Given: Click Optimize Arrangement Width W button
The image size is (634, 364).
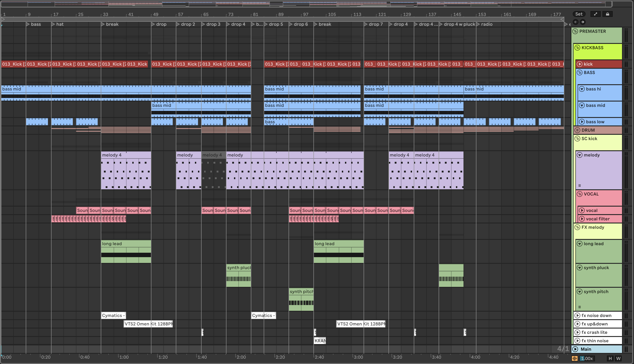Looking at the screenshot, I should 618,358.
